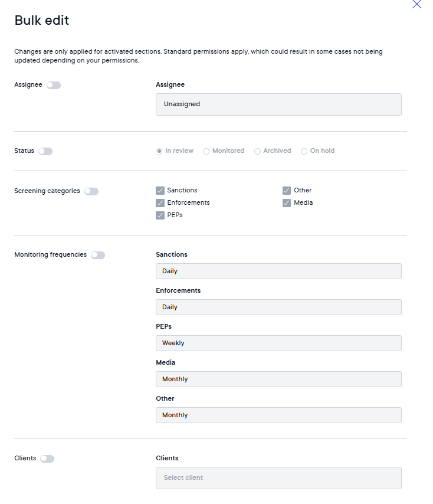Turn on the Status section toggle
Screen dimensions: 433x504
[45, 152]
